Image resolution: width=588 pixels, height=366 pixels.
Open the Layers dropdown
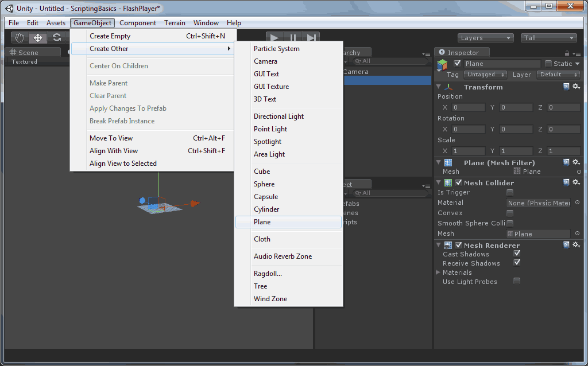point(485,38)
